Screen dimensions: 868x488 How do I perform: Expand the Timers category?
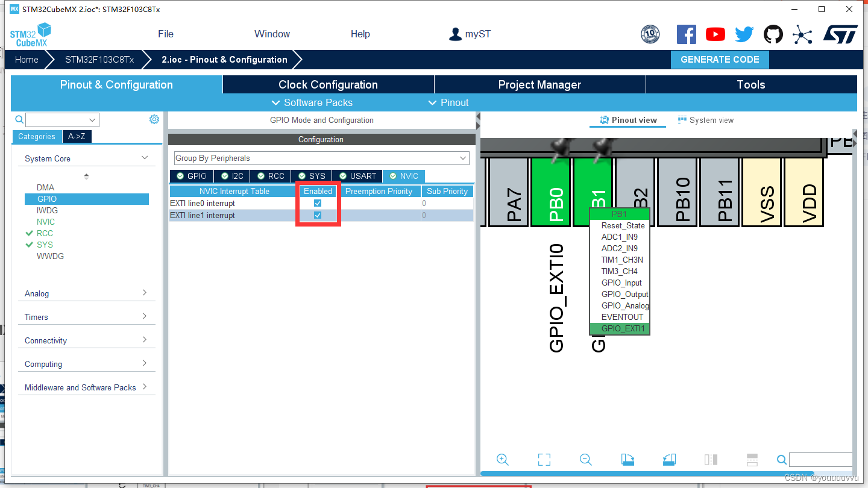[x=145, y=316]
